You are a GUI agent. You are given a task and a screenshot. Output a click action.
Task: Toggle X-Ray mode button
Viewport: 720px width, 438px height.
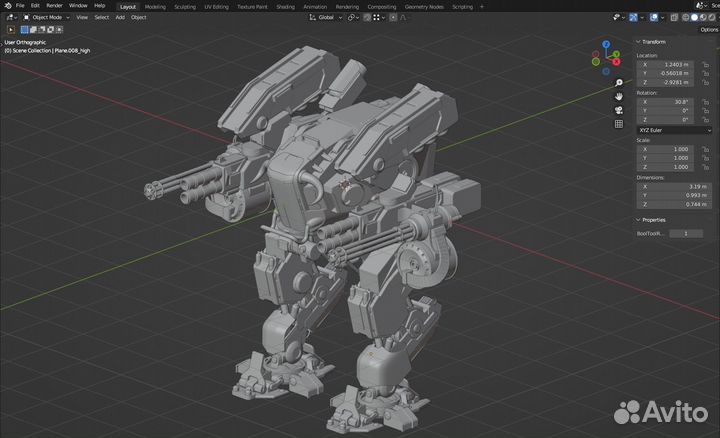click(x=674, y=17)
